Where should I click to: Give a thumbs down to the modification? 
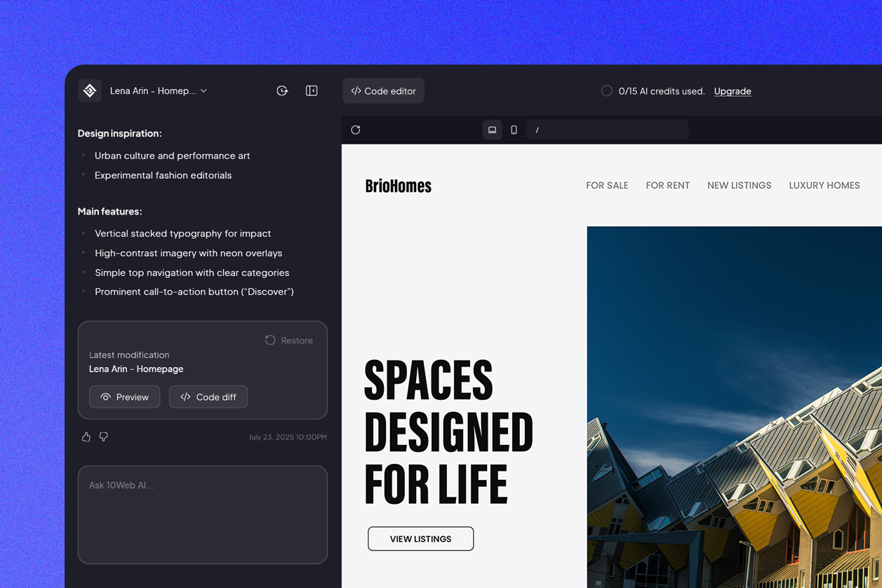pyautogui.click(x=103, y=436)
